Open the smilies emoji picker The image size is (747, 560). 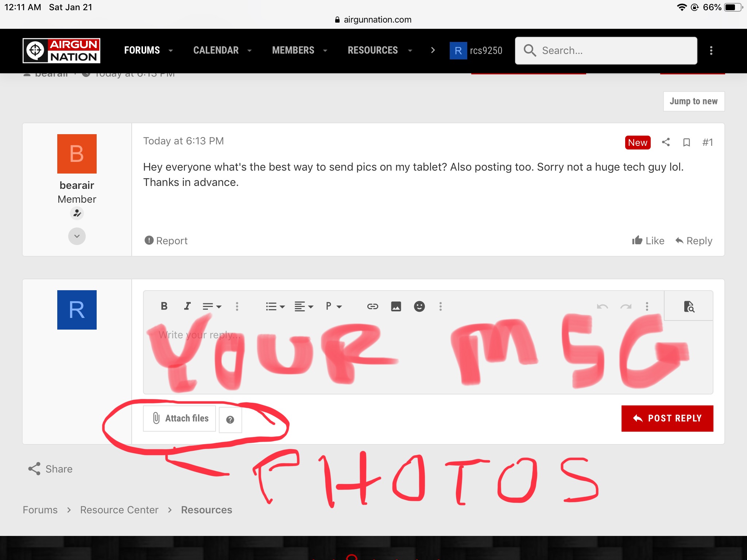pyautogui.click(x=419, y=306)
